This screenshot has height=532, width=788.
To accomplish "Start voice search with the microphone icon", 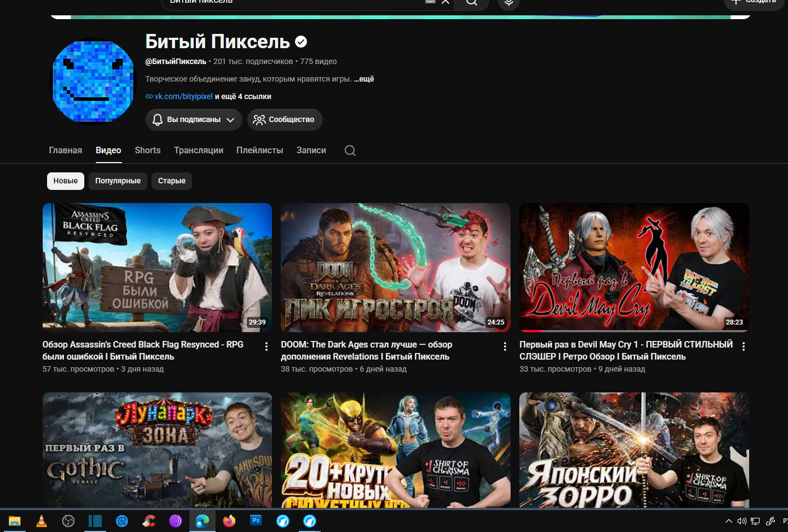I will [x=509, y=2].
